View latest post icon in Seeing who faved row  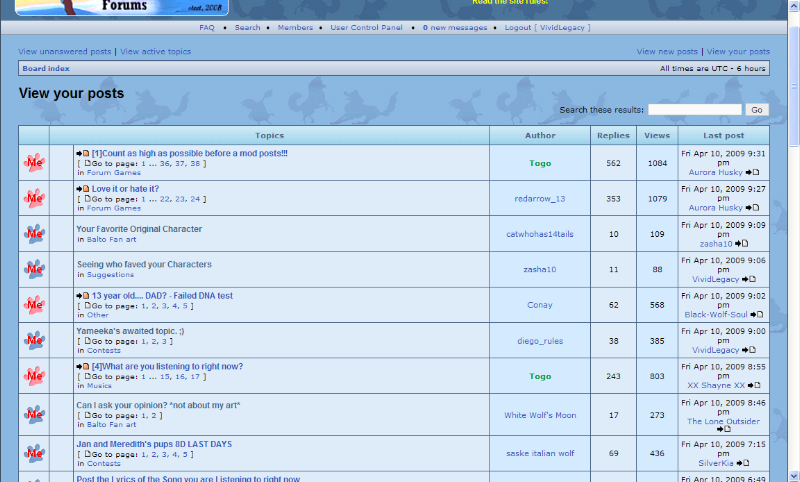pyautogui.click(x=749, y=279)
